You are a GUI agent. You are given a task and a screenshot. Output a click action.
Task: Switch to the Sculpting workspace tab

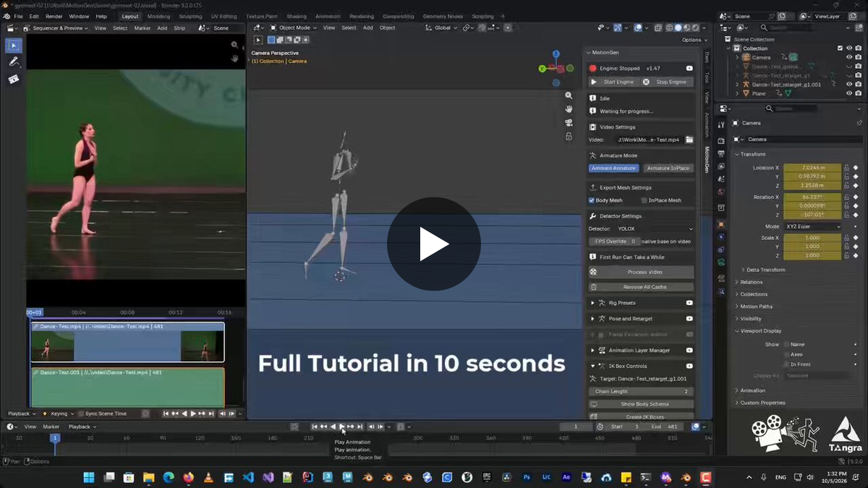190,16
